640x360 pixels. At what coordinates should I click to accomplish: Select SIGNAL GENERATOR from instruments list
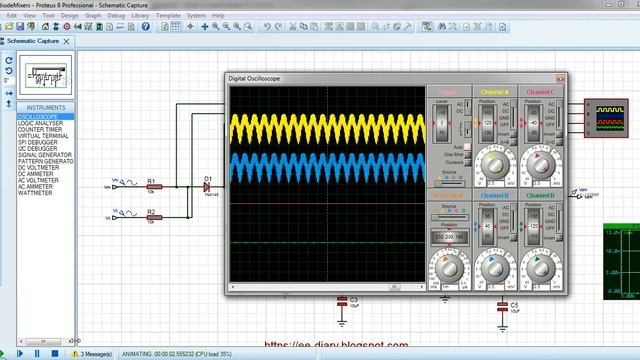(45, 155)
